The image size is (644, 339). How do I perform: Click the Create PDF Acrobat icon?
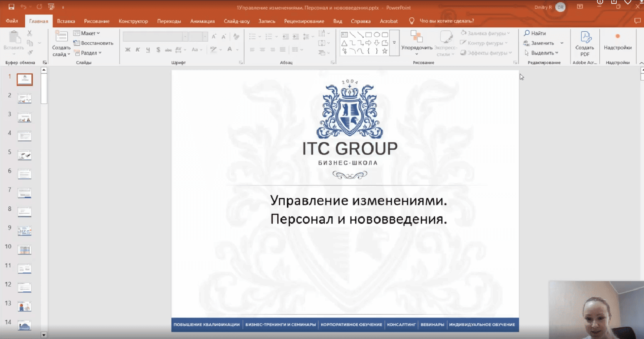tap(585, 38)
